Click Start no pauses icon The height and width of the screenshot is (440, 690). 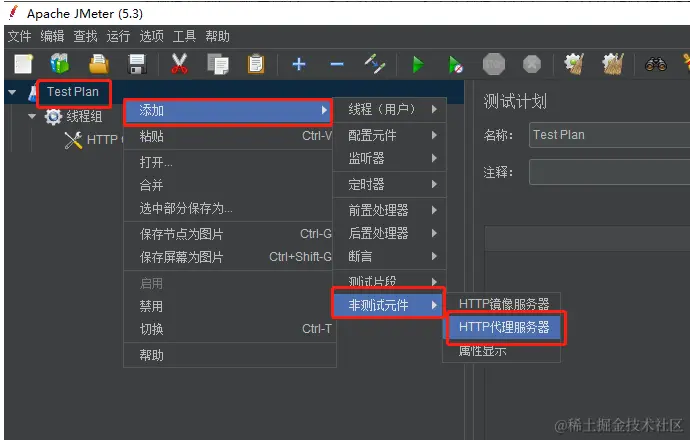click(455, 65)
